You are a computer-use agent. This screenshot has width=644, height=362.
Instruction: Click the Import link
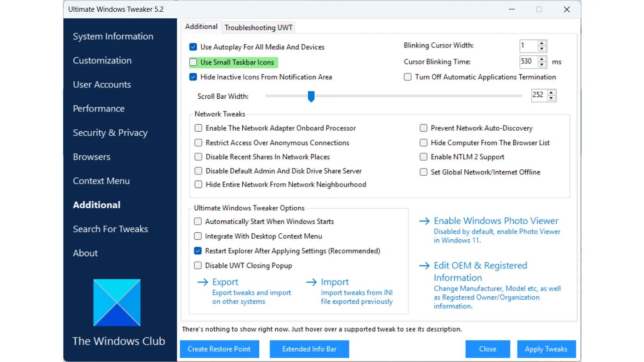click(335, 282)
